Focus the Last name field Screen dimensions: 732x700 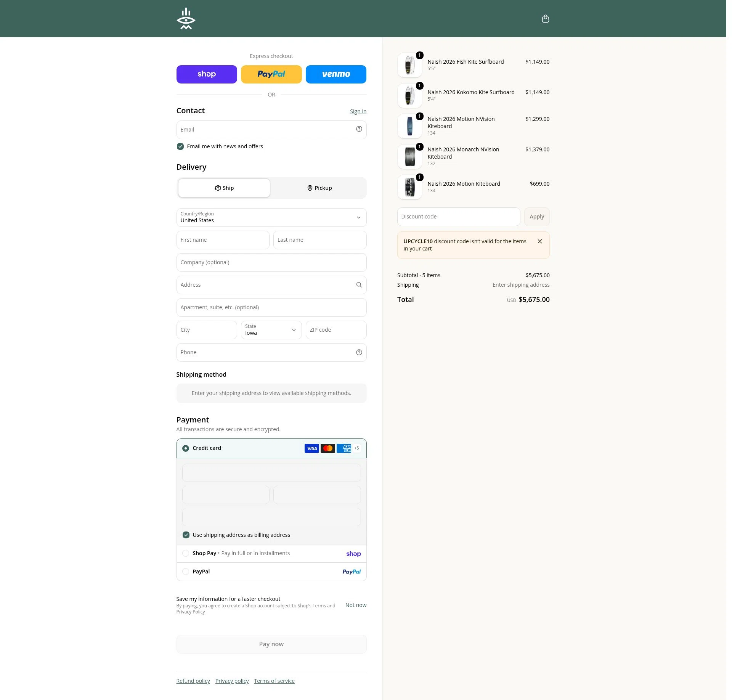(320, 240)
